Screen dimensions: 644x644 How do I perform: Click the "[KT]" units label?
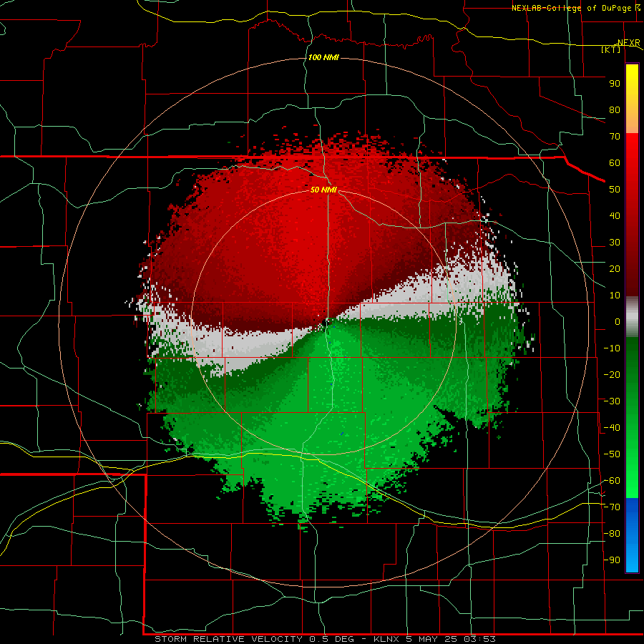(610, 49)
